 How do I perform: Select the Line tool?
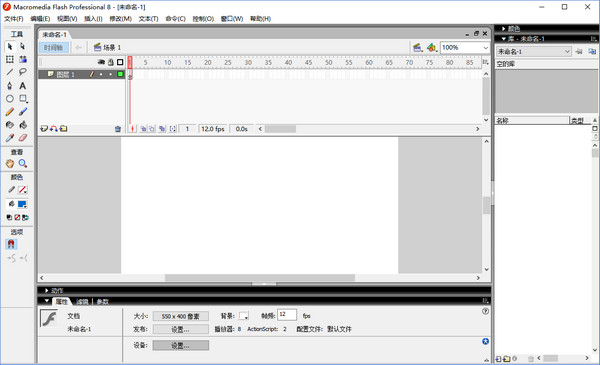(10, 72)
